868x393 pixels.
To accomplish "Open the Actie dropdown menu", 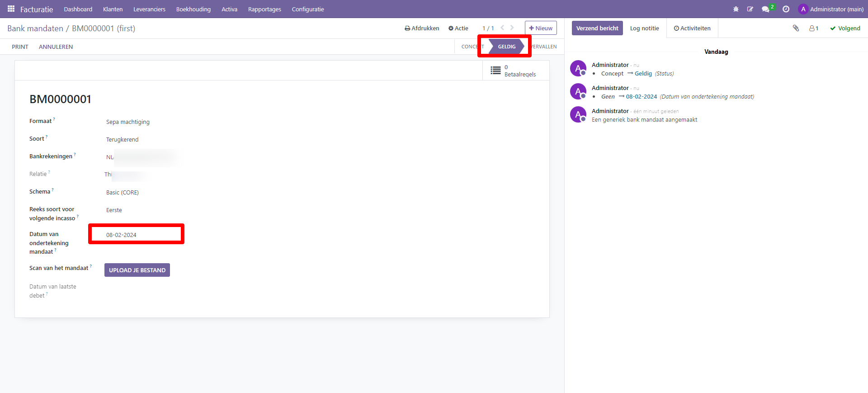I will [458, 28].
